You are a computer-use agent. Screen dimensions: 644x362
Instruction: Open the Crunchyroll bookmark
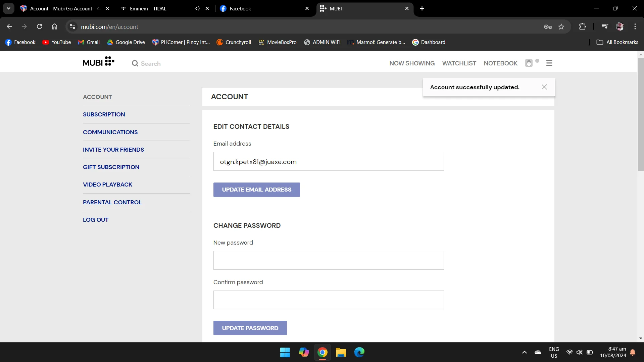pos(234,42)
